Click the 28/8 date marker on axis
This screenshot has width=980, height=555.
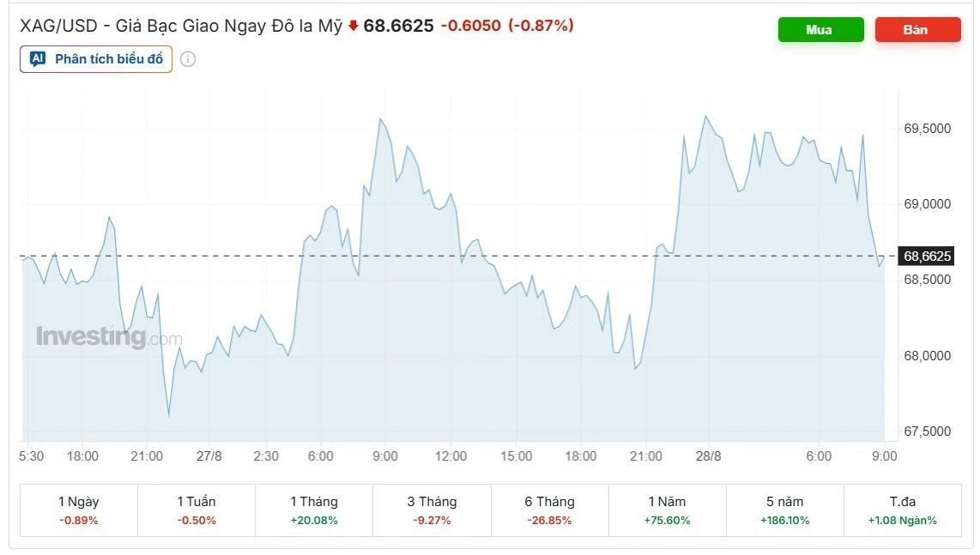[708, 455]
